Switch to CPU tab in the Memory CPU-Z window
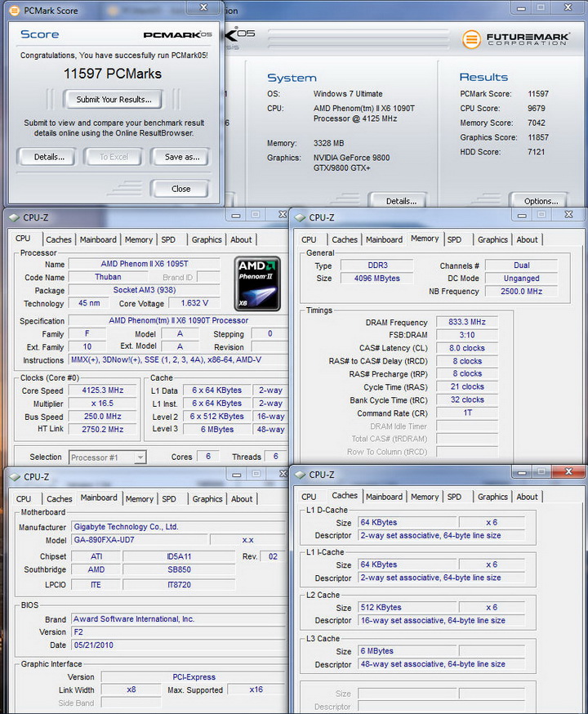 309,239
